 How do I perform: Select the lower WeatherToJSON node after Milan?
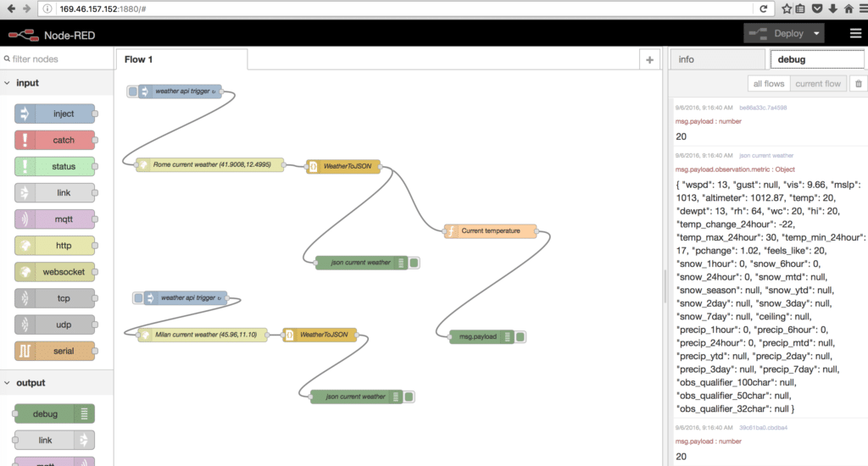320,335
